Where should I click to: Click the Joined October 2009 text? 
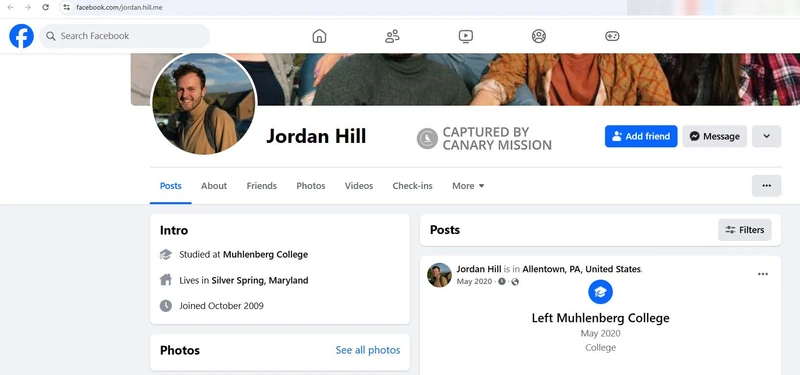221,306
